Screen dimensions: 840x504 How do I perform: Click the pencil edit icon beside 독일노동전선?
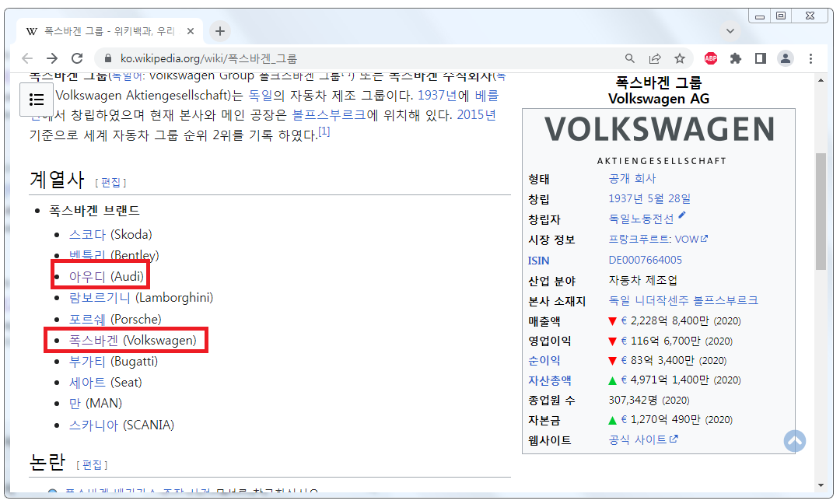pyautogui.click(x=682, y=215)
